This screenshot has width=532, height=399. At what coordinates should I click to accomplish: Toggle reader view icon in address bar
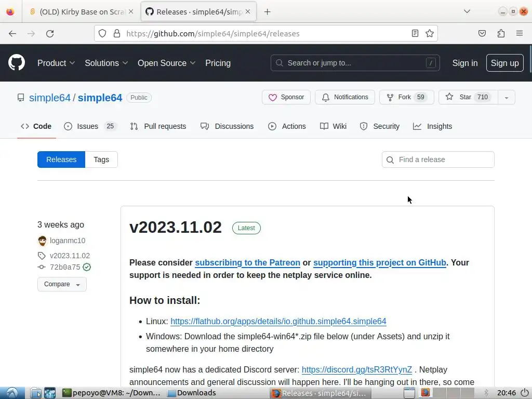[x=415, y=33]
